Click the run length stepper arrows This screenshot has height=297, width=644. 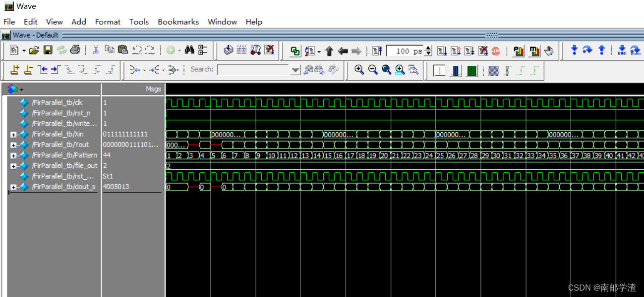(x=428, y=51)
